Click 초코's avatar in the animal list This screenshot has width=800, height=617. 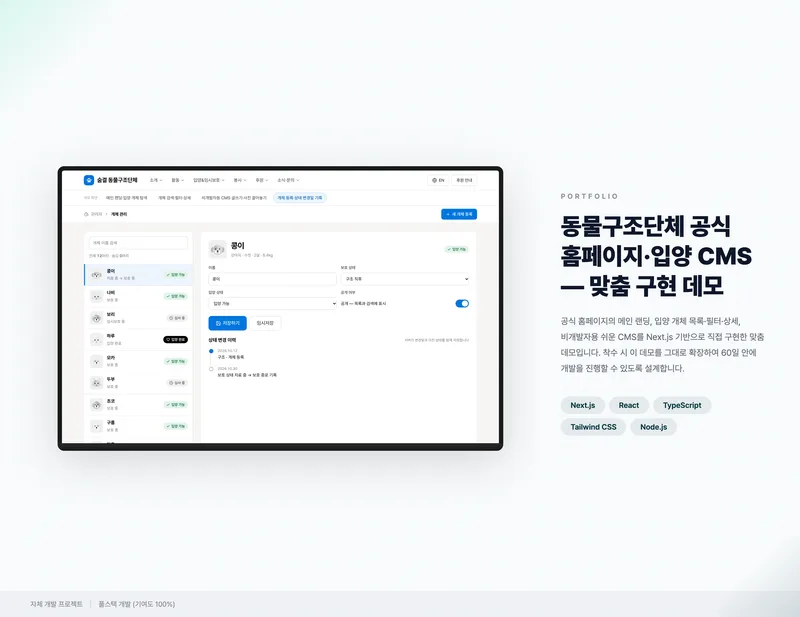[96, 405]
